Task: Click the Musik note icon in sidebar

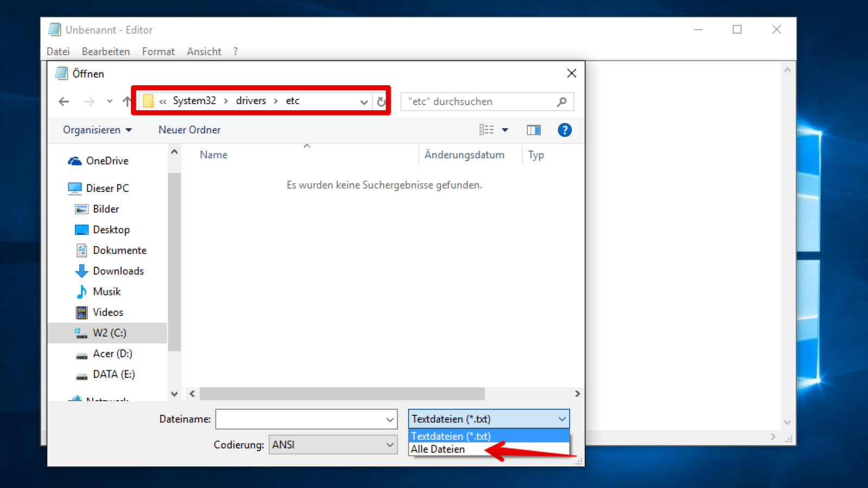Action: pos(81,291)
